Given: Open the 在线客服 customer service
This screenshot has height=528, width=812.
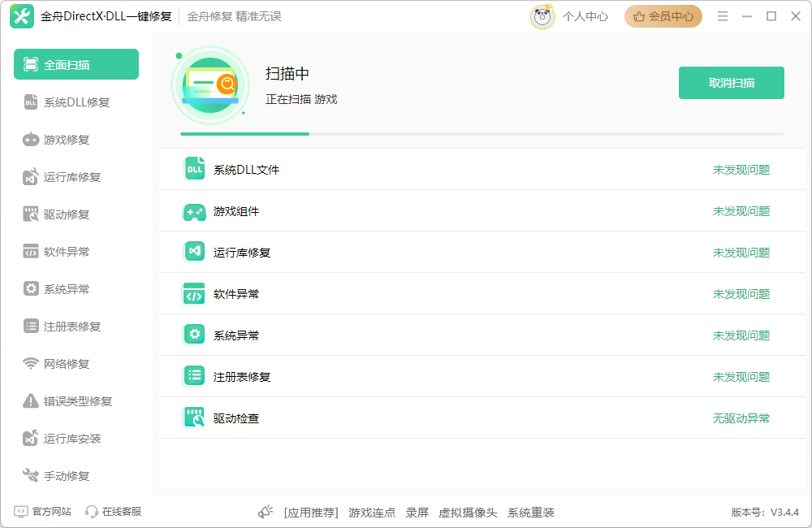Looking at the screenshot, I should pos(114,512).
